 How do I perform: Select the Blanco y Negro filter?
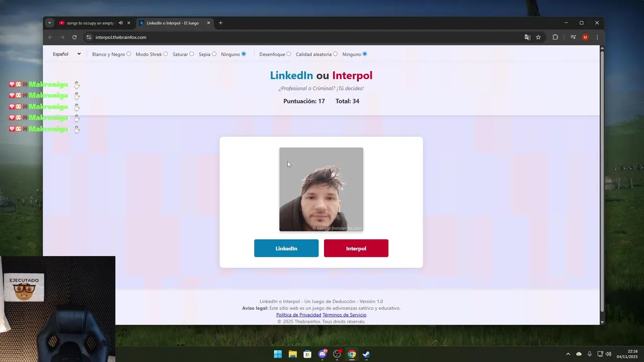[x=129, y=54]
